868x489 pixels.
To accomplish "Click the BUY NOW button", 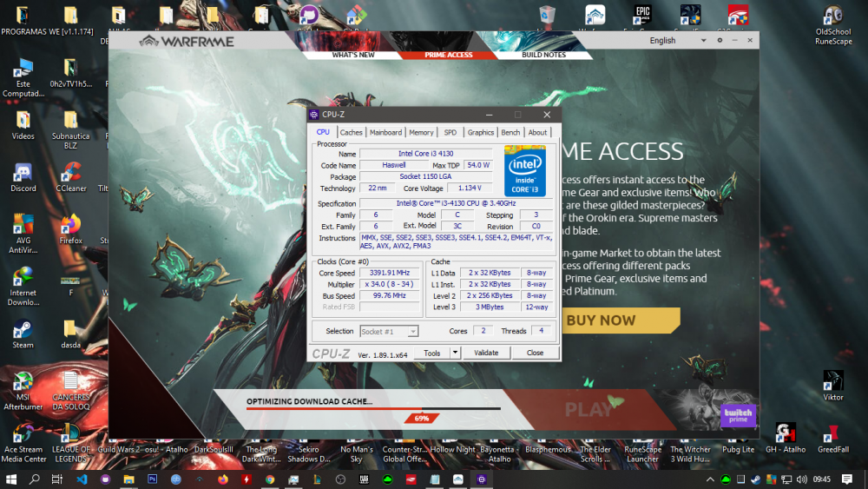I will [x=600, y=320].
